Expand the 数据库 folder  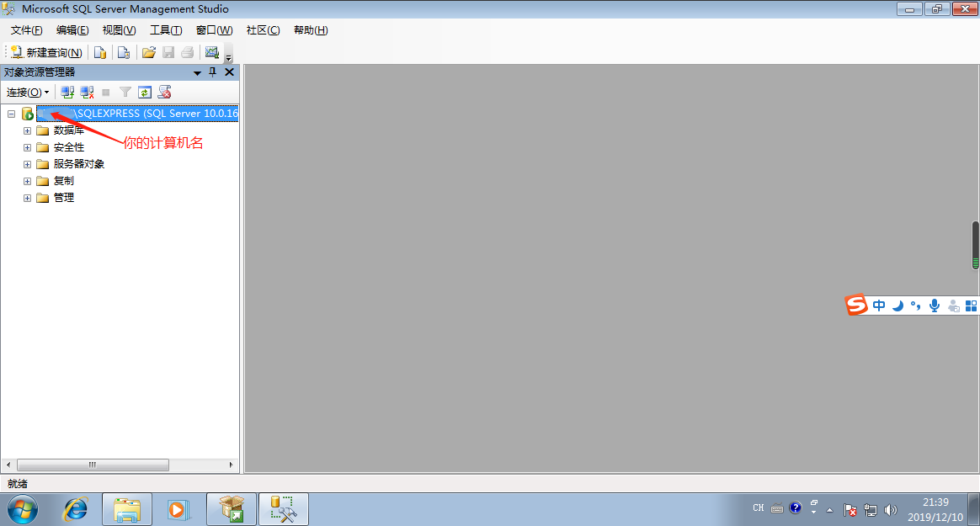coord(27,130)
